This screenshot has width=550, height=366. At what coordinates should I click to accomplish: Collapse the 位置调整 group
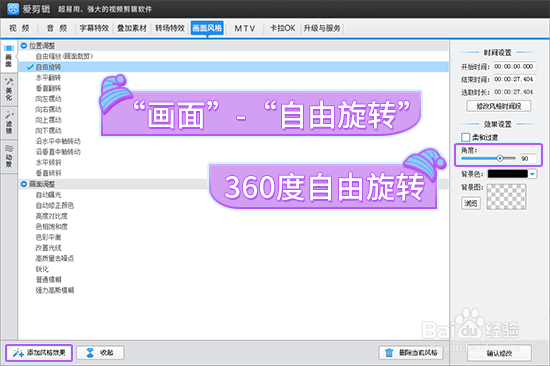coord(24,46)
